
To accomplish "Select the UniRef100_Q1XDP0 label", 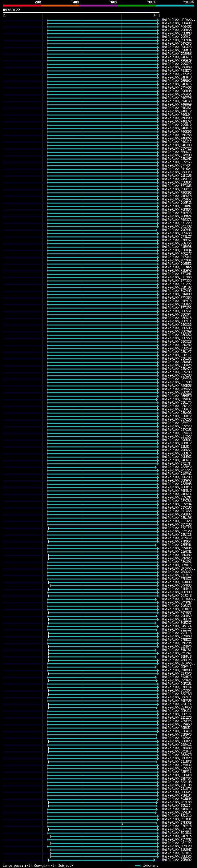I will (x=177, y=646).
